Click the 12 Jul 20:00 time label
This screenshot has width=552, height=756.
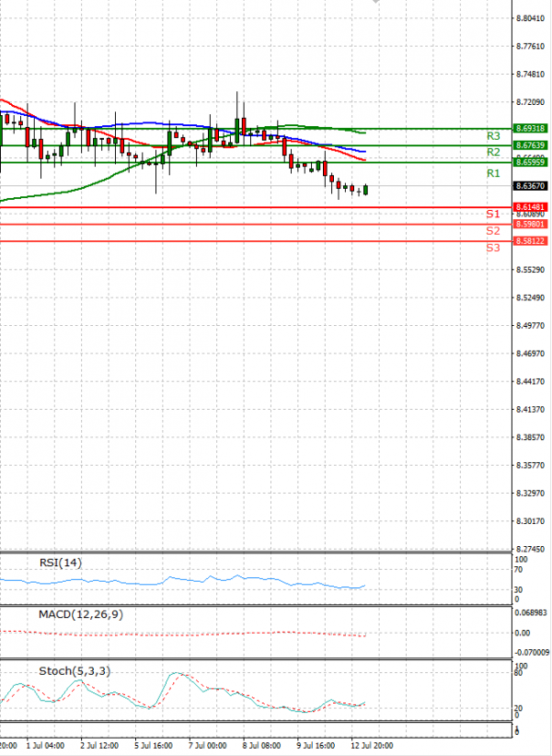pyautogui.click(x=372, y=745)
